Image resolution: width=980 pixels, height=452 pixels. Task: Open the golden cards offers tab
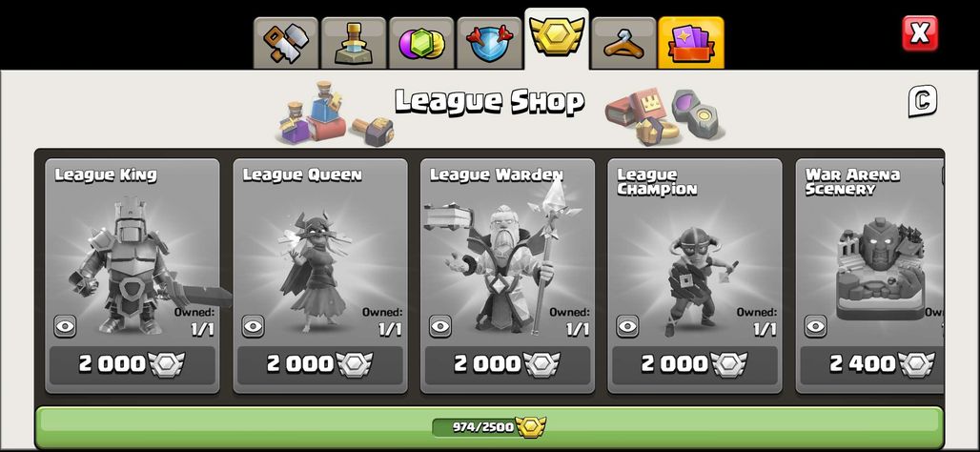[691, 43]
